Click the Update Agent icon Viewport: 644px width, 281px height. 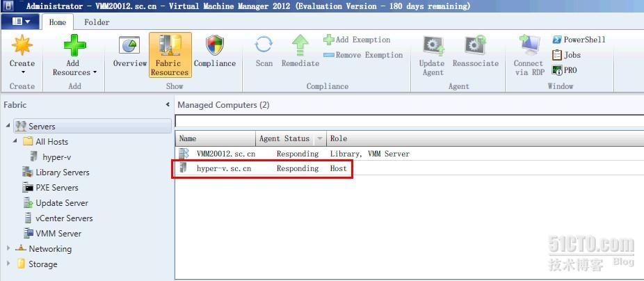(x=434, y=45)
